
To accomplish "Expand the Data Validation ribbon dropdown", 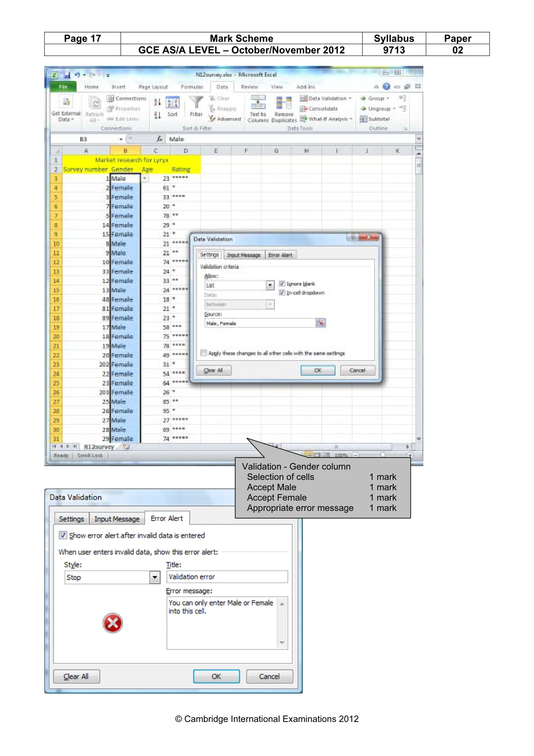I will point(350,99).
